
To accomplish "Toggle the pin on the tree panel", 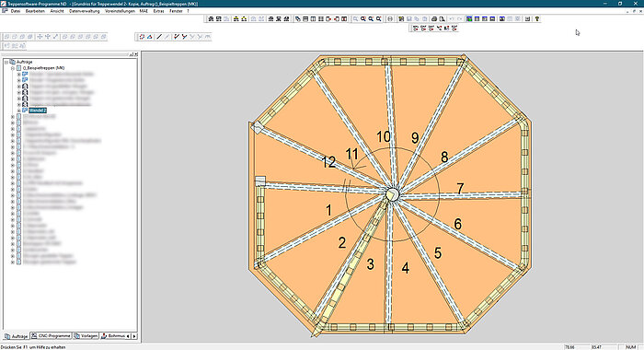I will [x=132, y=54].
